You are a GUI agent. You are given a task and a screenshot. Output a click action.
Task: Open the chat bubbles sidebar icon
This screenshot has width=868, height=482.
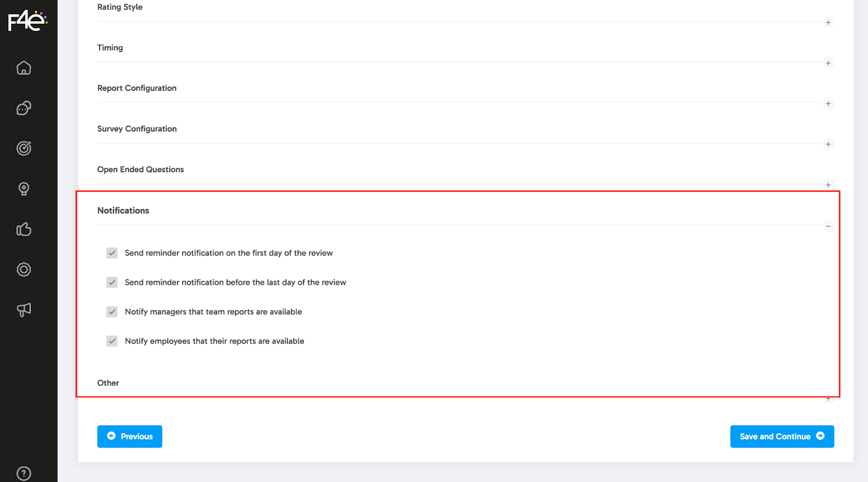point(24,108)
